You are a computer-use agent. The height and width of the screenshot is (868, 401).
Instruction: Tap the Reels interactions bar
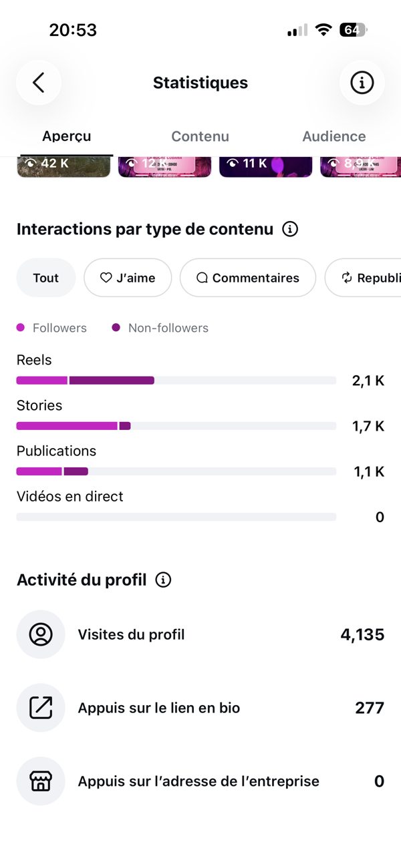(176, 381)
